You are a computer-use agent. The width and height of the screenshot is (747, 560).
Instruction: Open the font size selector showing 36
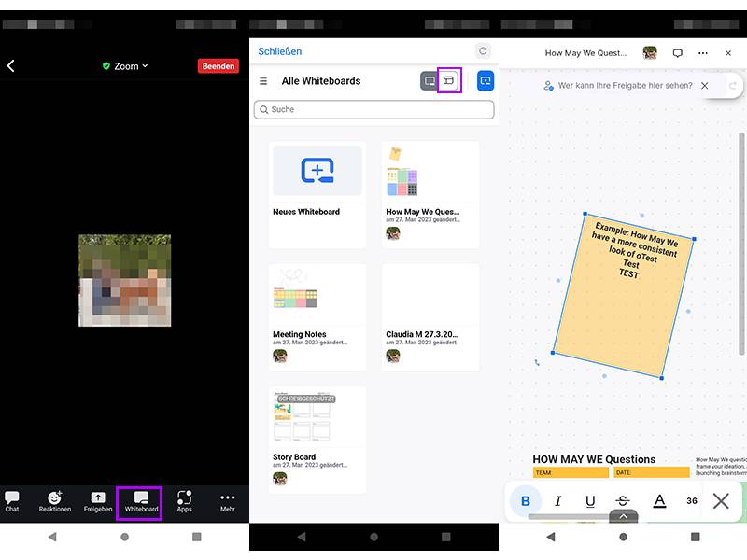pos(691,501)
